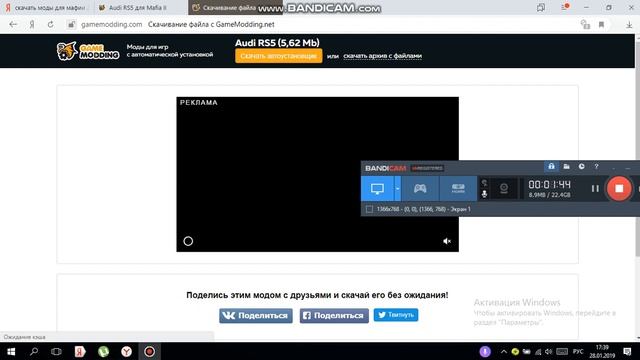Open Bandicam output folder icon
The image size is (640, 360).
tap(567, 167)
